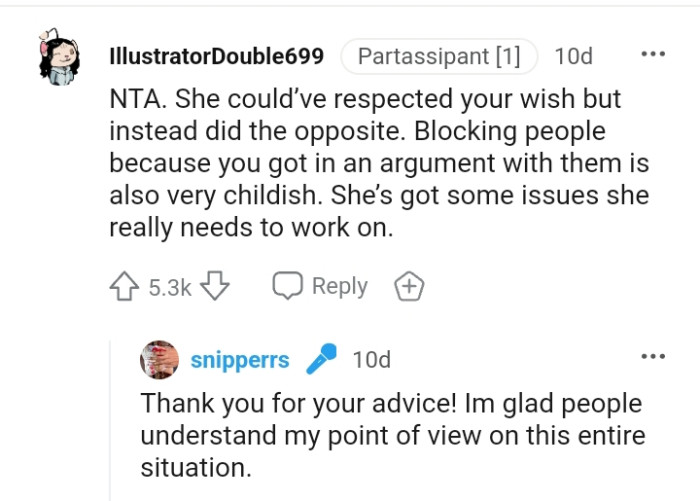Downvote IllustratorDouble699's comment
Viewport: 700px width, 501px height.
(215, 287)
